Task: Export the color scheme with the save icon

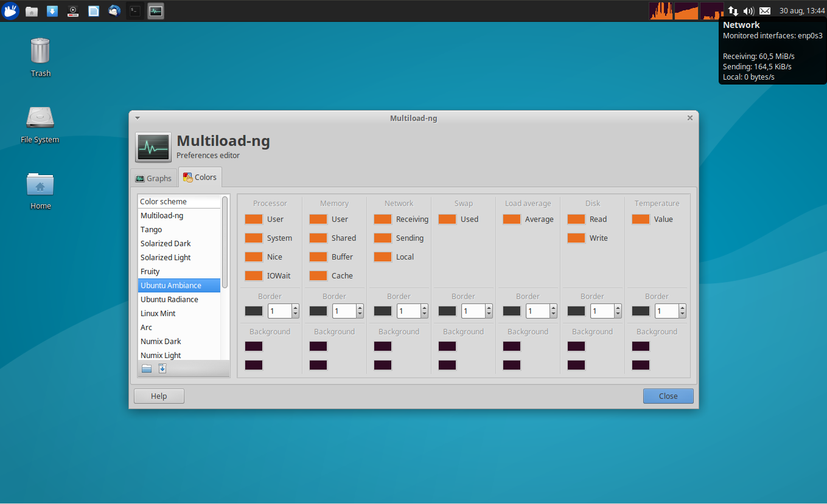Action: pyautogui.click(x=162, y=368)
